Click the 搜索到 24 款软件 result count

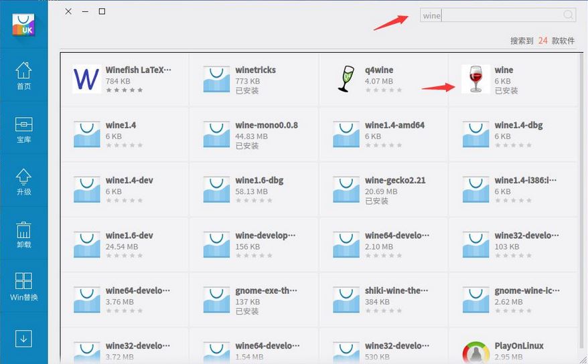[542, 41]
